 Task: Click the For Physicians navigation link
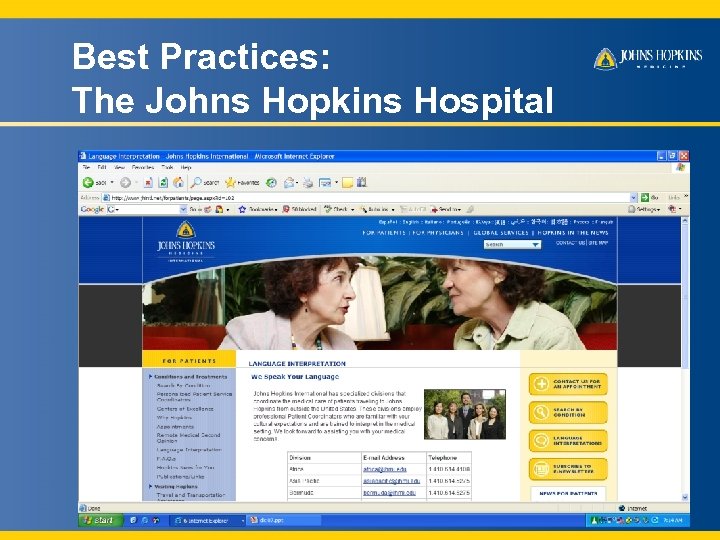[438, 233]
